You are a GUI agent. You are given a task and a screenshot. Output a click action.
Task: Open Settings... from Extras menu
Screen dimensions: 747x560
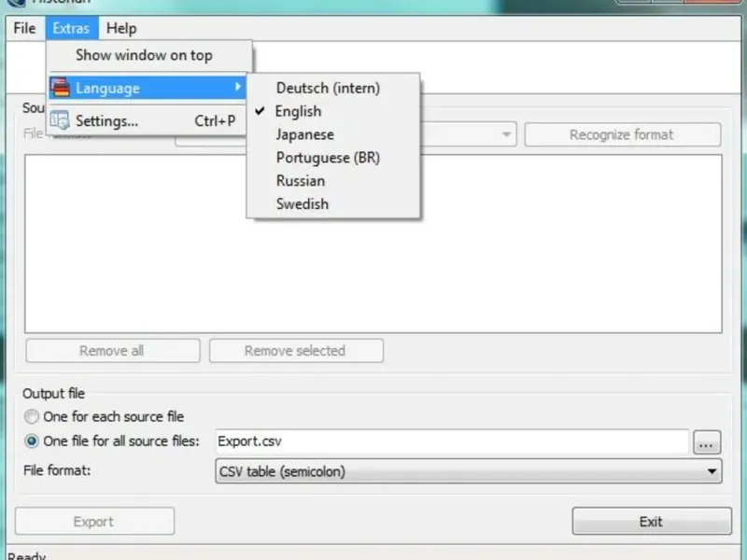(148, 121)
